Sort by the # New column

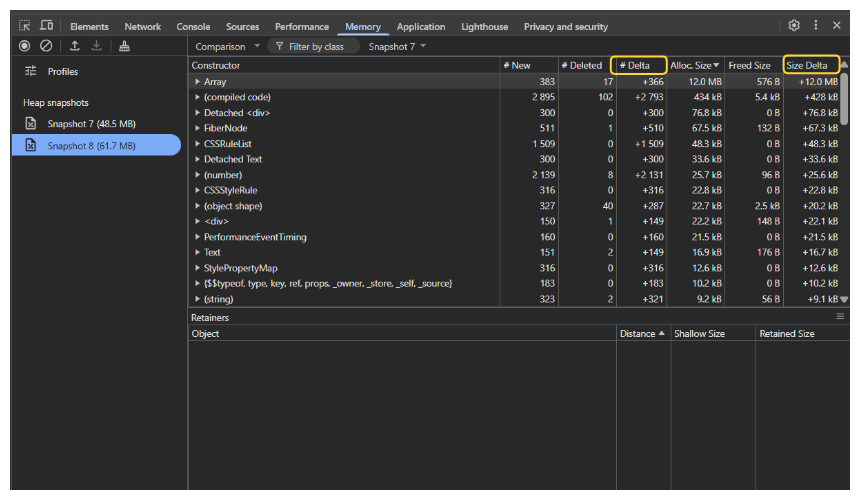point(529,65)
